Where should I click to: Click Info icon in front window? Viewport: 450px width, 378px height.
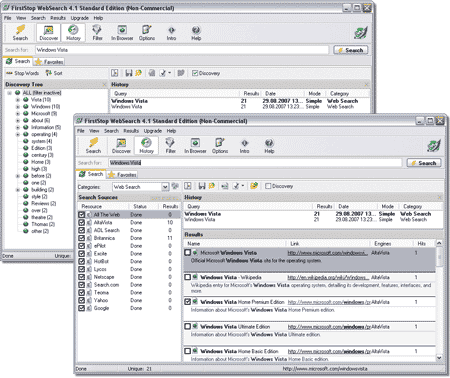click(x=244, y=146)
